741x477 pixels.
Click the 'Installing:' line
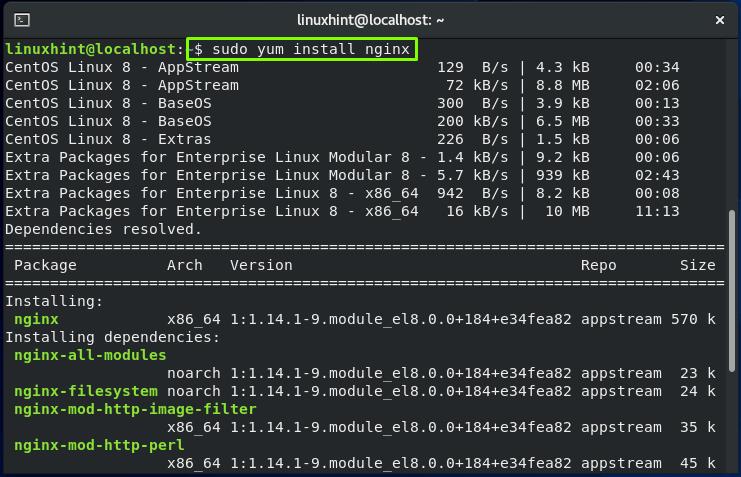click(54, 301)
